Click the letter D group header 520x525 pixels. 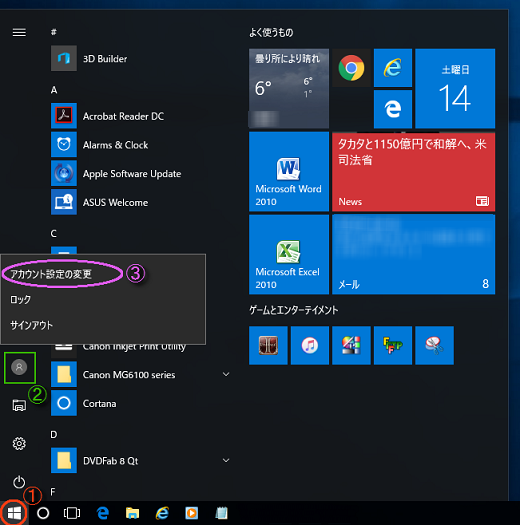pyautogui.click(x=54, y=435)
